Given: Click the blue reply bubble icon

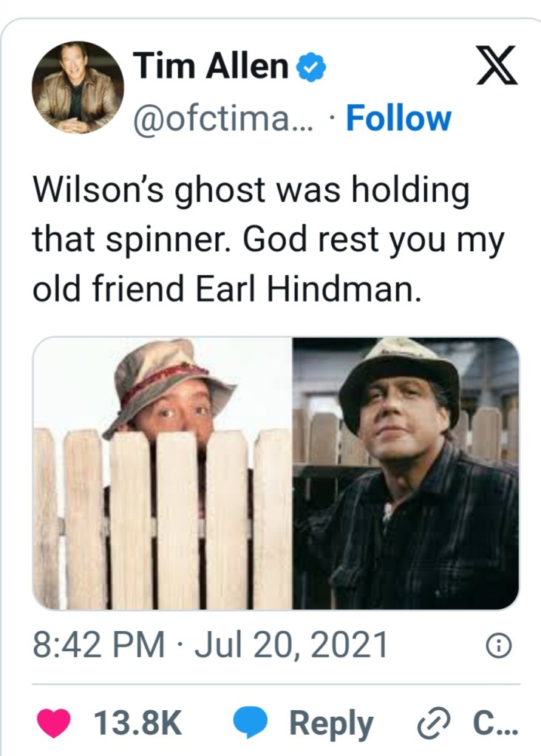Looking at the screenshot, I should click(x=250, y=723).
